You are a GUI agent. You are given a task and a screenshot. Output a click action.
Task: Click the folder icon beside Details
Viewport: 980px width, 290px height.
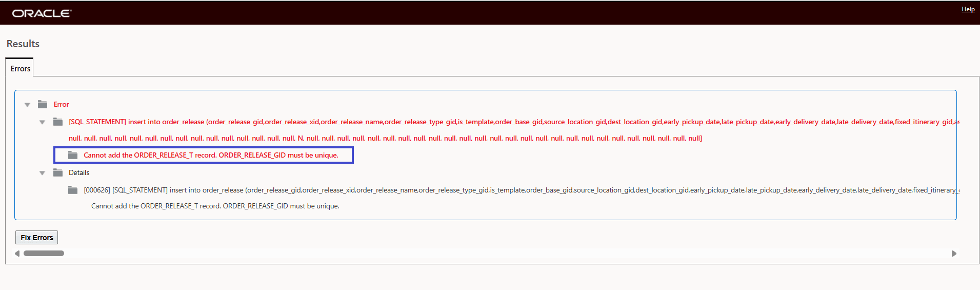[58, 172]
